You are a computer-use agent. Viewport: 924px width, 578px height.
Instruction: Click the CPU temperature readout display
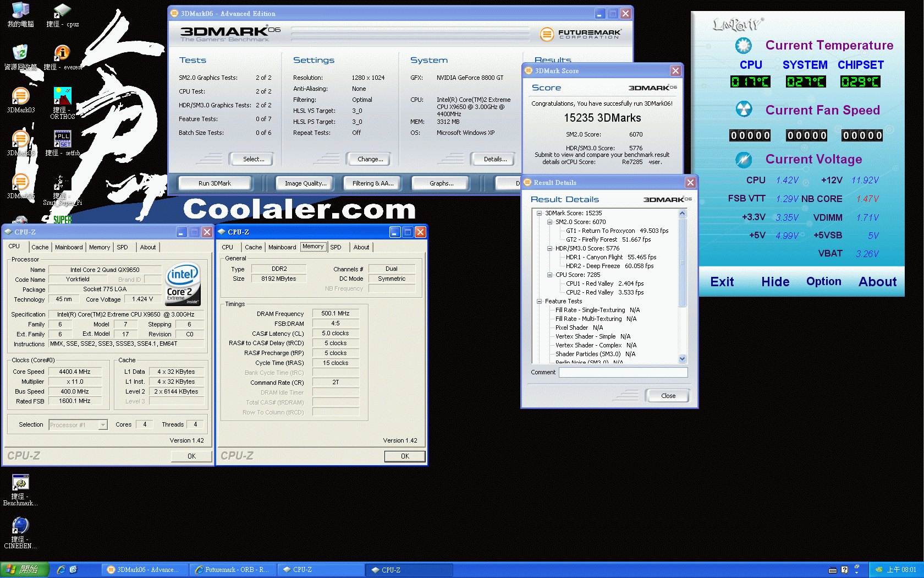point(750,82)
